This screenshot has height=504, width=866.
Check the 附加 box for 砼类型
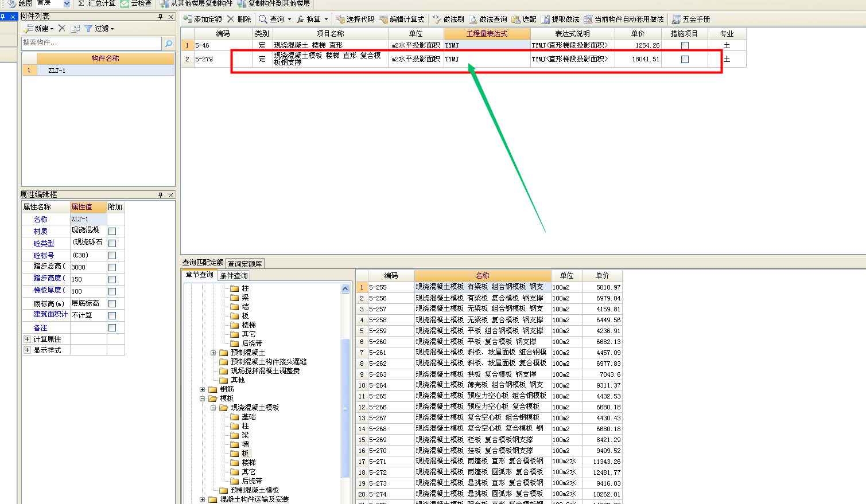click(112, 243)
